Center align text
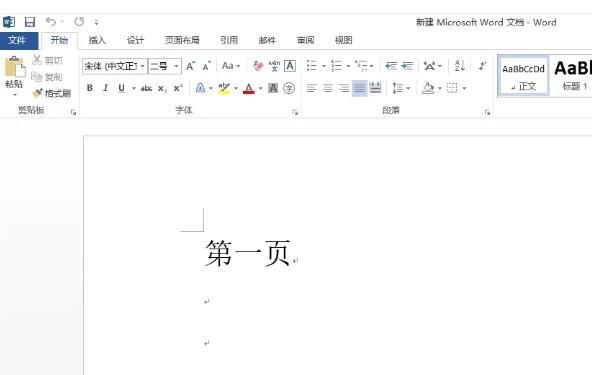This screenshot has width=592, height=375. (x=328, y=88)
